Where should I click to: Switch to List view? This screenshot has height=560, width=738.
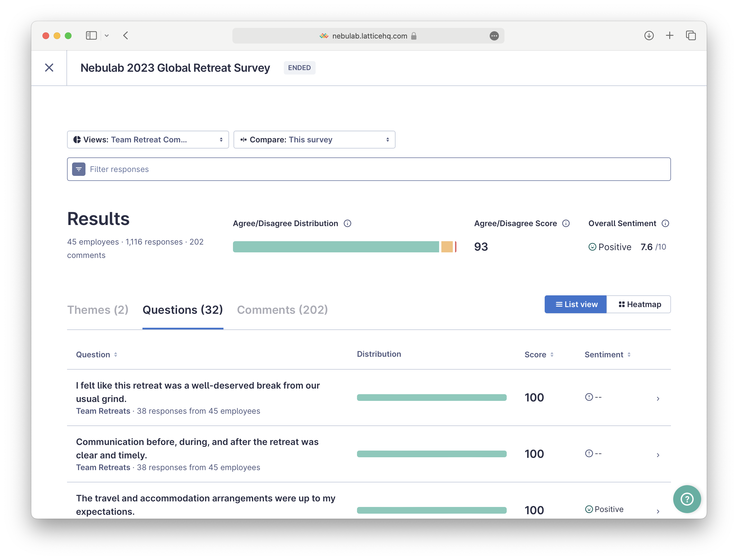(575, 304)
